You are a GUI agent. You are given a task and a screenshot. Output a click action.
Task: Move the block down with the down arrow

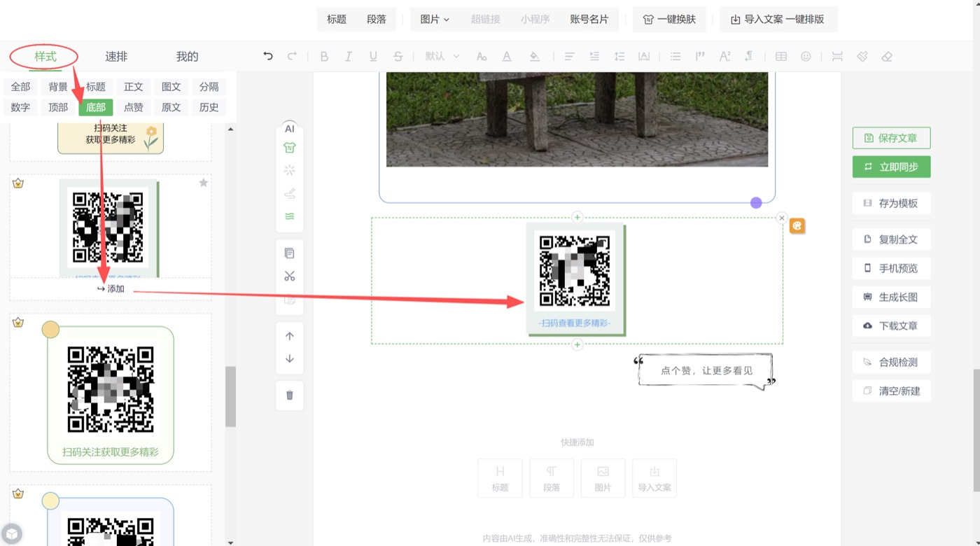(290, 359)
